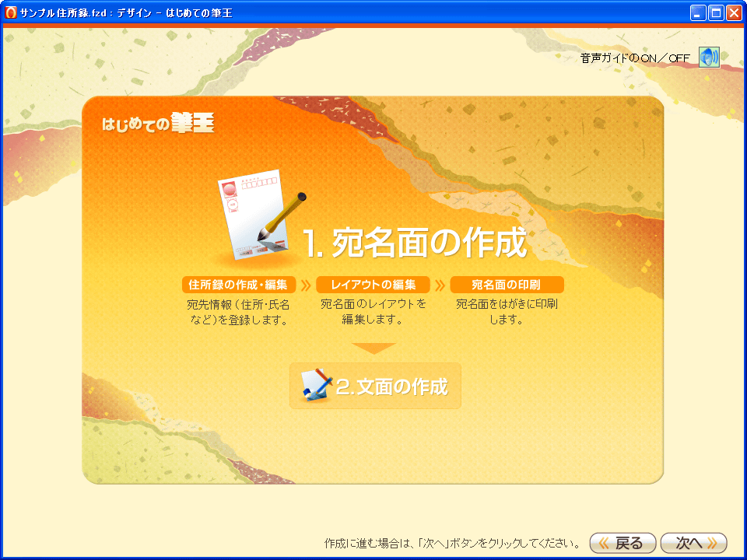
Task: Click the 1. 宛名面の作成 heading
Action: tap(416, 243)
